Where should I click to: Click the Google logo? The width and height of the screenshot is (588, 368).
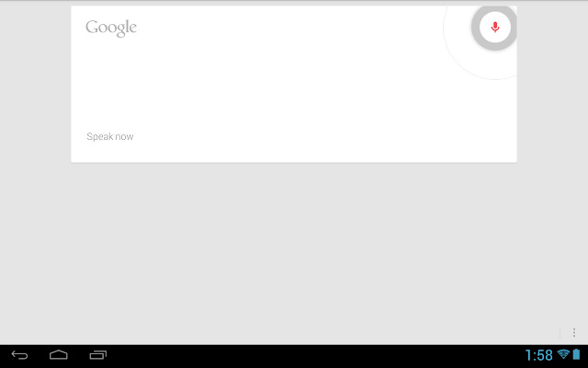(111, 28)
